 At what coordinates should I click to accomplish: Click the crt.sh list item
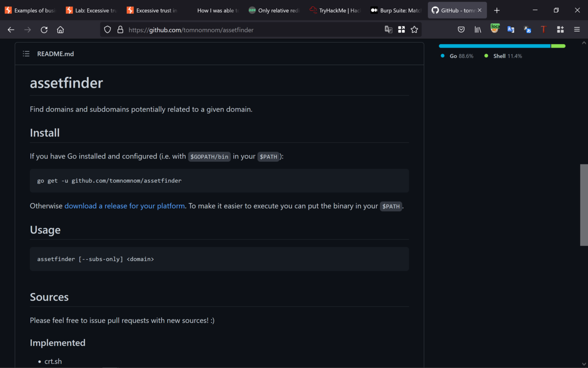[x=53, y=362]
